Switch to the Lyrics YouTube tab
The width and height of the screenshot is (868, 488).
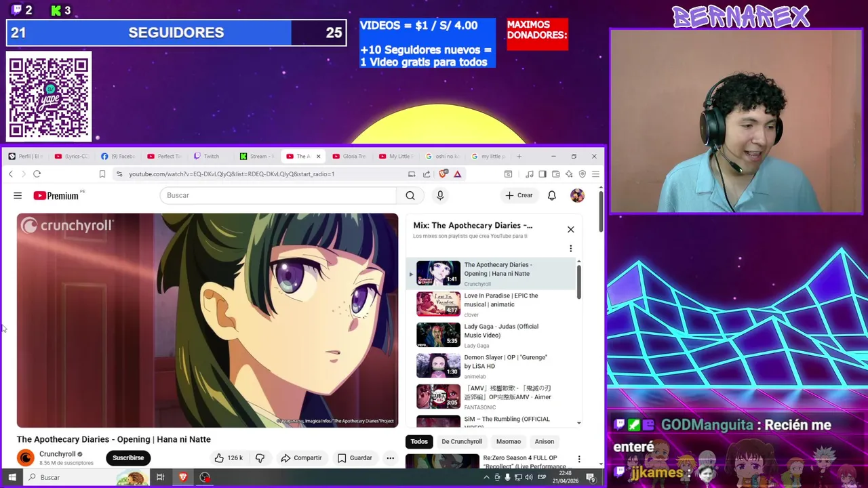[x=73, y=157]
